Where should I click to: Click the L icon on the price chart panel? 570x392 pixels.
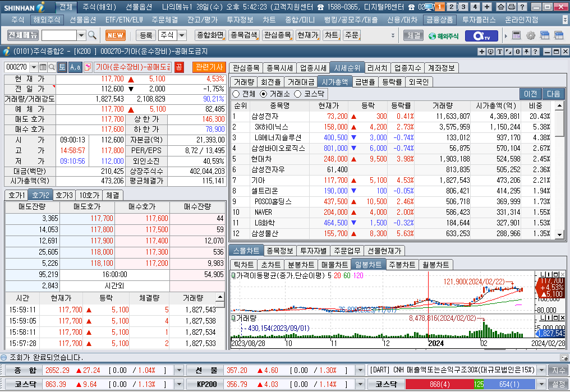pyautogui.click(x=544, y=274)
